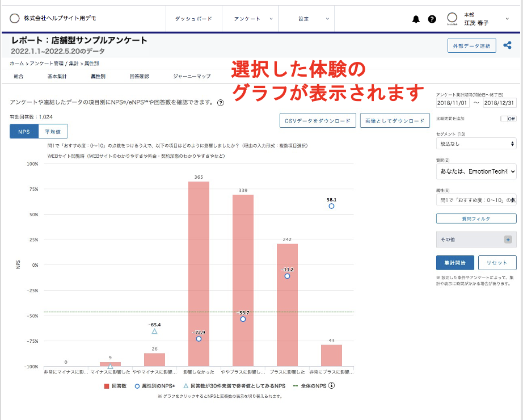Click the start date field 2018/11/01
Screen dimensions: 523x420
[x=453, y=103]
